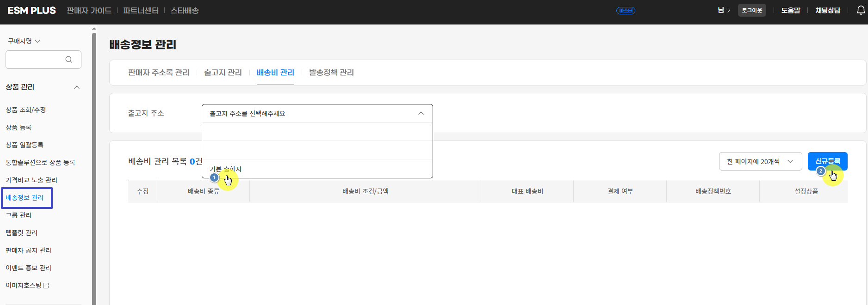Image resolution: width=868 pixels, height=305 pixels.
Task: Click the 신규등록 button
Action: click(x=827, y=161)
